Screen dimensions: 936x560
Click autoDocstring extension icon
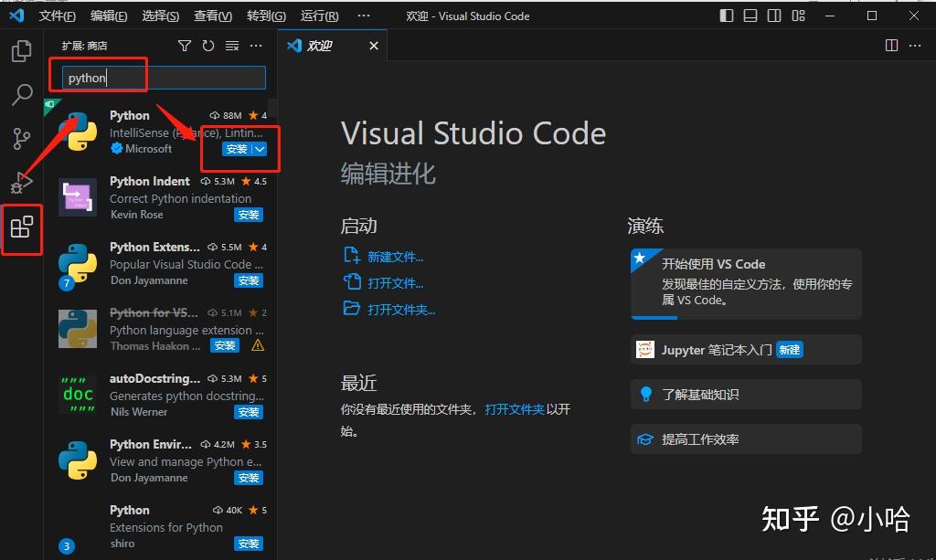[78, 395]
